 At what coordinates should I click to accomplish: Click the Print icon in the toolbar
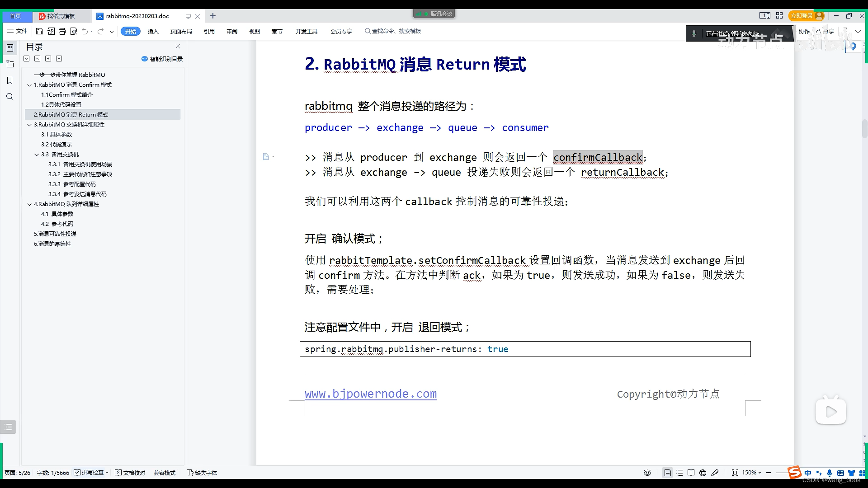point(62,31)
